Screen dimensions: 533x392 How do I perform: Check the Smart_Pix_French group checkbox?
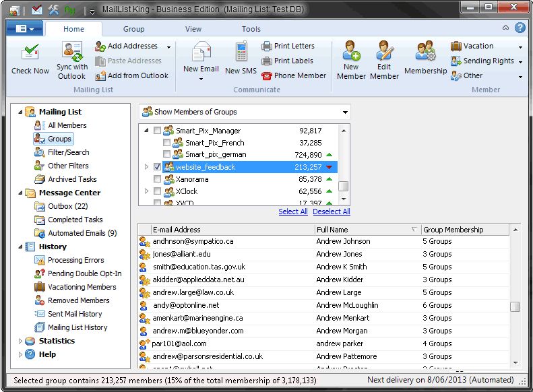coord(166,143)
